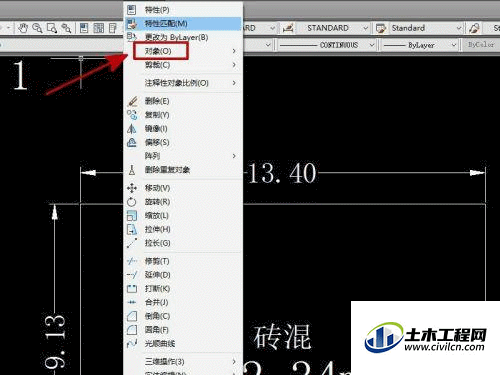Click the vertical 9.13 dimension text
Viewport: 500px width, 375px height.
55,342
